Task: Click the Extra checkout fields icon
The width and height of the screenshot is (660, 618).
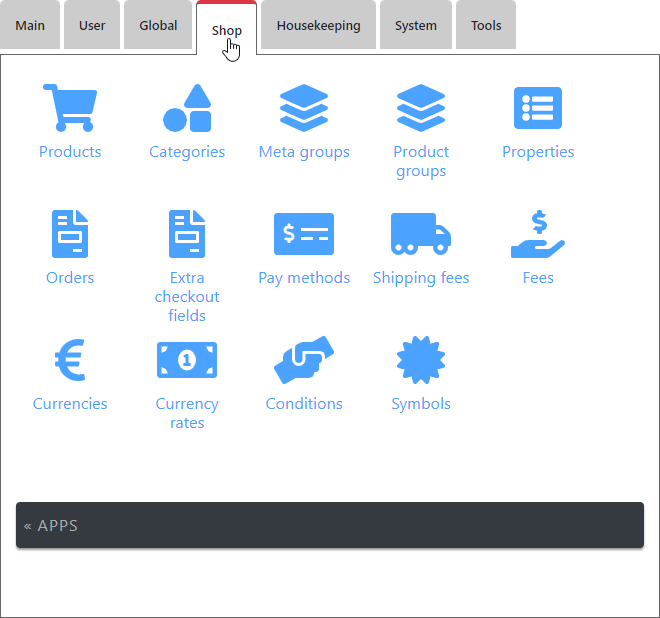Action: click(187, 234)
